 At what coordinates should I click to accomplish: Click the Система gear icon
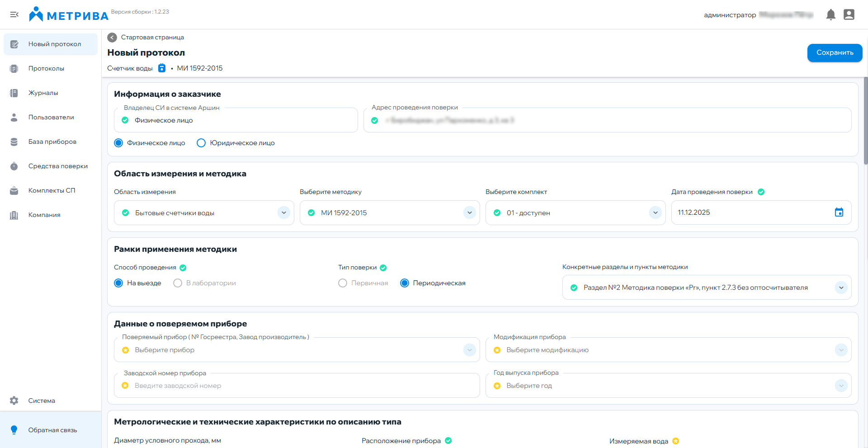click(x=14, y=401)
